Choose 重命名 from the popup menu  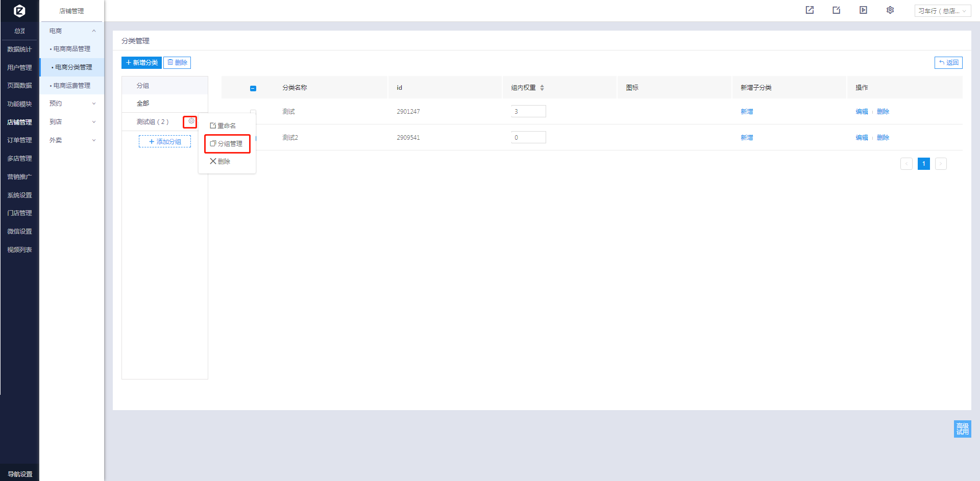point(224,126)
